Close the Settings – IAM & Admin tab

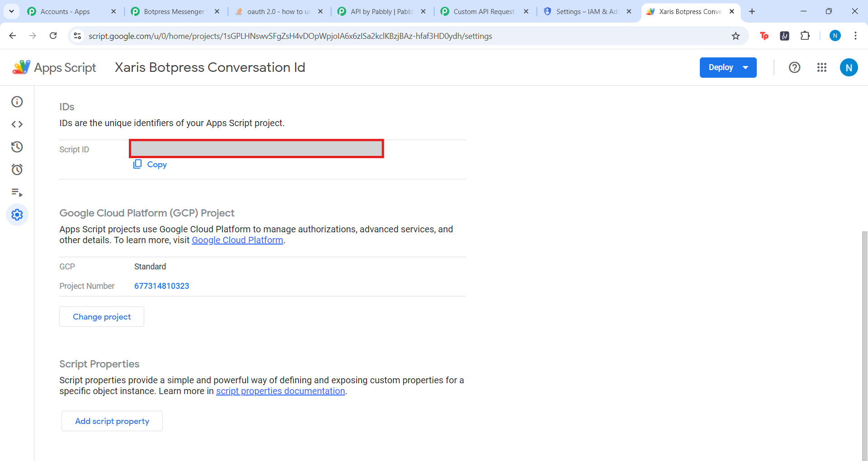point(629,11)
